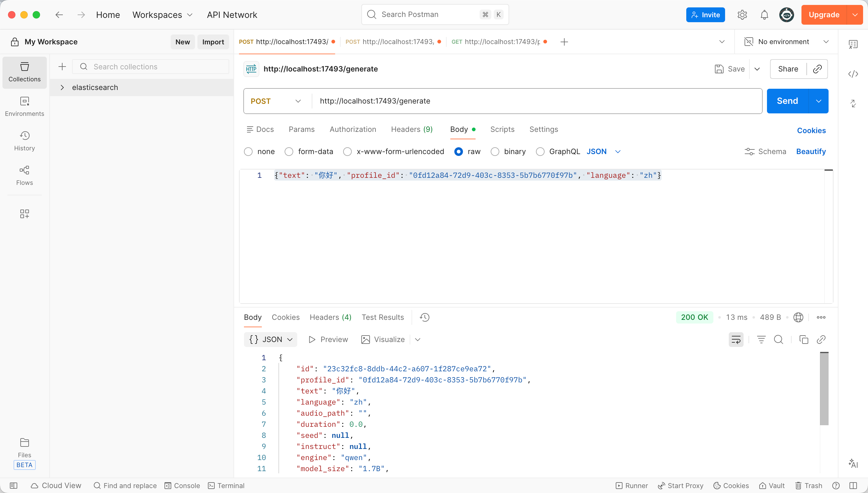Image resolution: width=868 pixels, height=493 pixels.
Task: Click the Beautify link
Action: [810, 151]
